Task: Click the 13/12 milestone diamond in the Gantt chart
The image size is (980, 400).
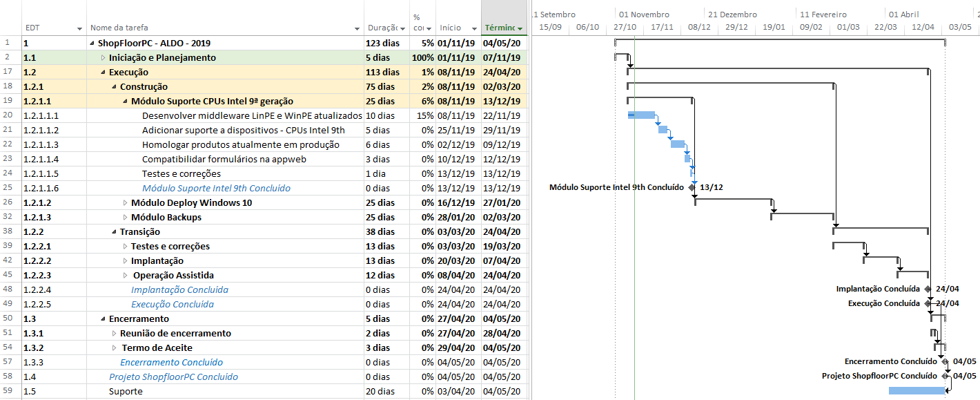Action: 692,187
